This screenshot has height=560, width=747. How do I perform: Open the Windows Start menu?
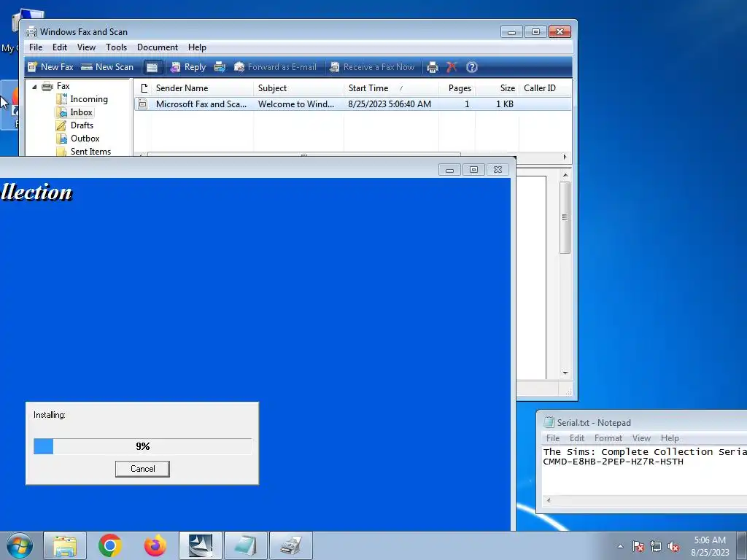point(19,545)
